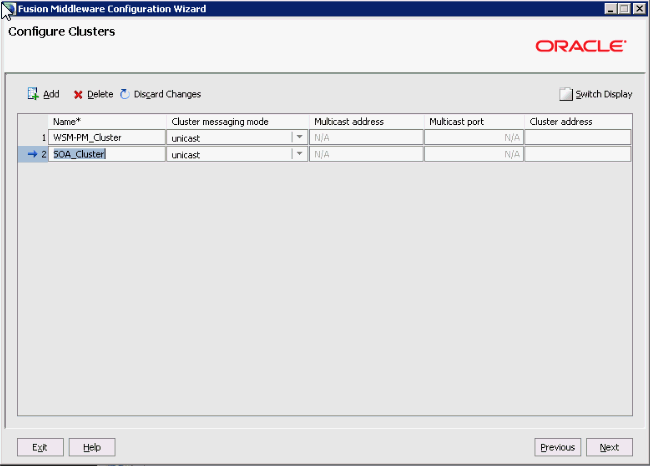The width and height of the screenshot is (650, 466).
Task: Click the Discard Changes circular arrow icon
Action: click(x=125, y=94)
